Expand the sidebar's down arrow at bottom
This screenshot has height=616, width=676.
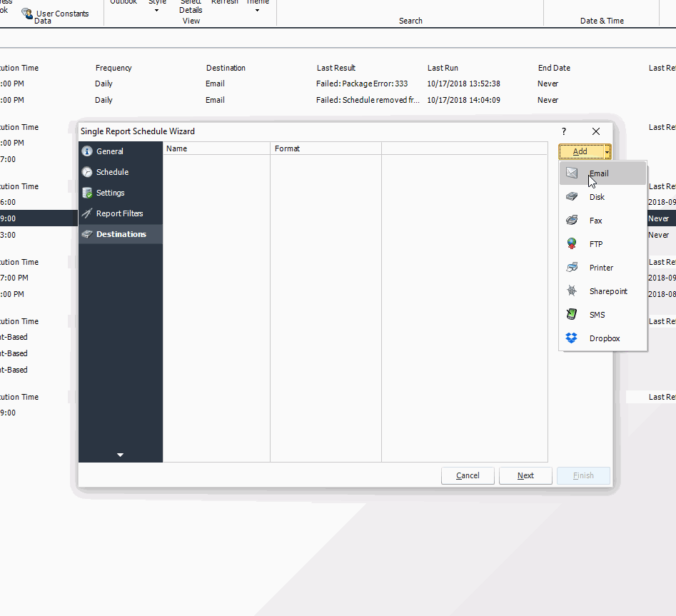(x=120, y=455)
